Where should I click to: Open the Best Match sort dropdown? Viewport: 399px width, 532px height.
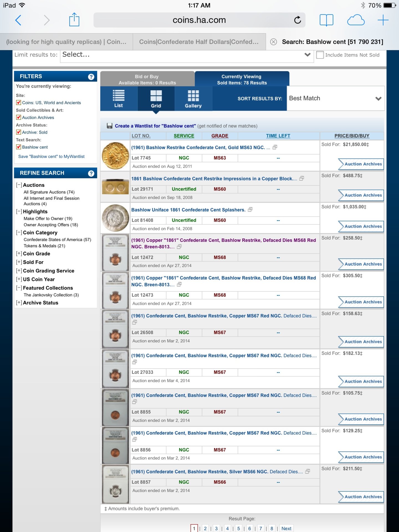coord(335,98)
